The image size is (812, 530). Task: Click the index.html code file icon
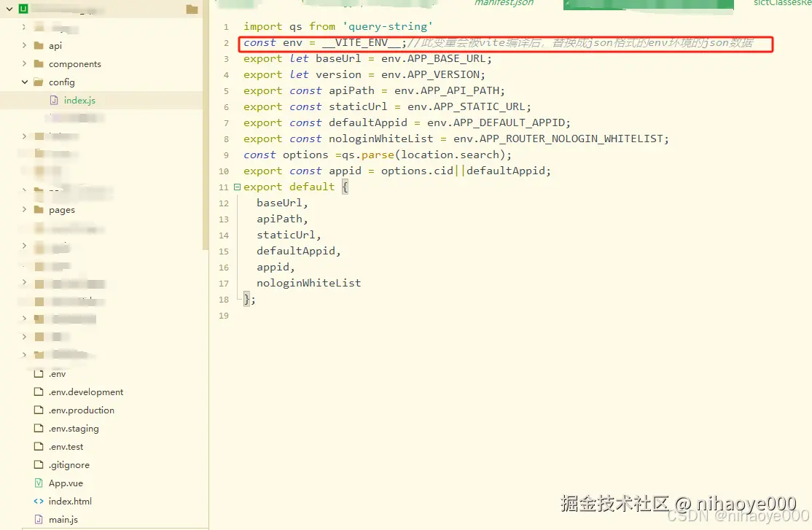pyautogui.click(x=39, y=501)
